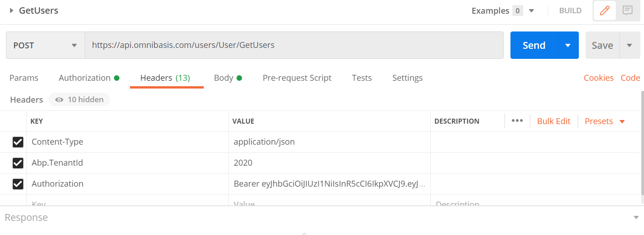Open the Examples dropdown

coord(503,10)
